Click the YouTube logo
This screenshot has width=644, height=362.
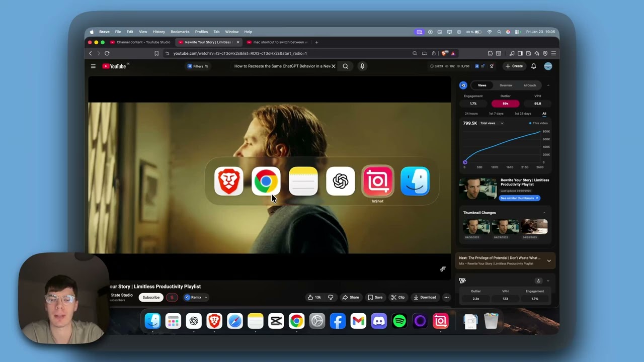click(115, 66)
